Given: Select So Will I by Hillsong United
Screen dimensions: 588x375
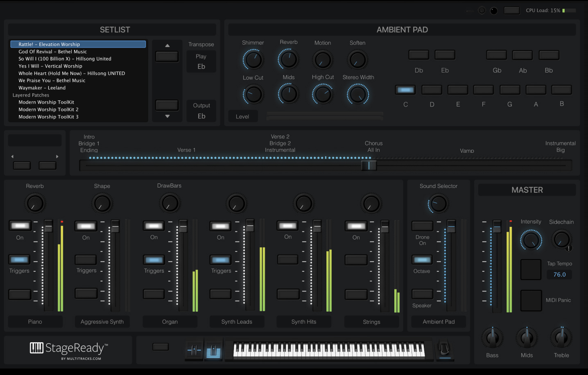Looking at the screenshot, I should (64, 59).
